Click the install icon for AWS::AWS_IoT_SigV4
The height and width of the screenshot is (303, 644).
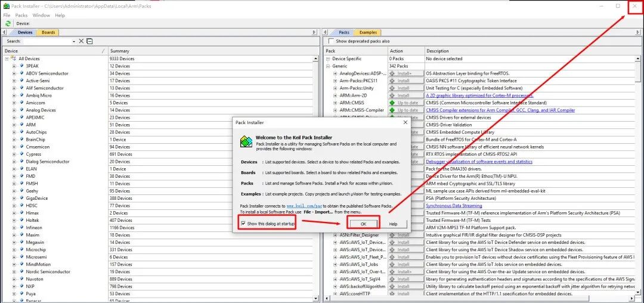(392, 279)
